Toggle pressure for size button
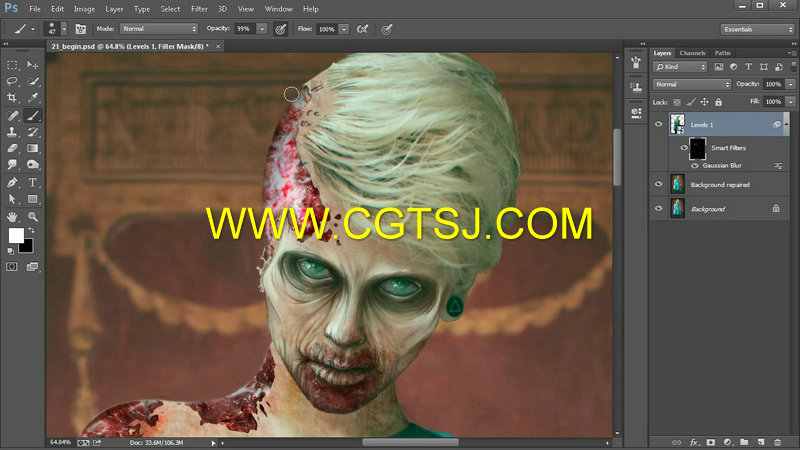This screenshot has height=450, width=800. pos(386,29)
